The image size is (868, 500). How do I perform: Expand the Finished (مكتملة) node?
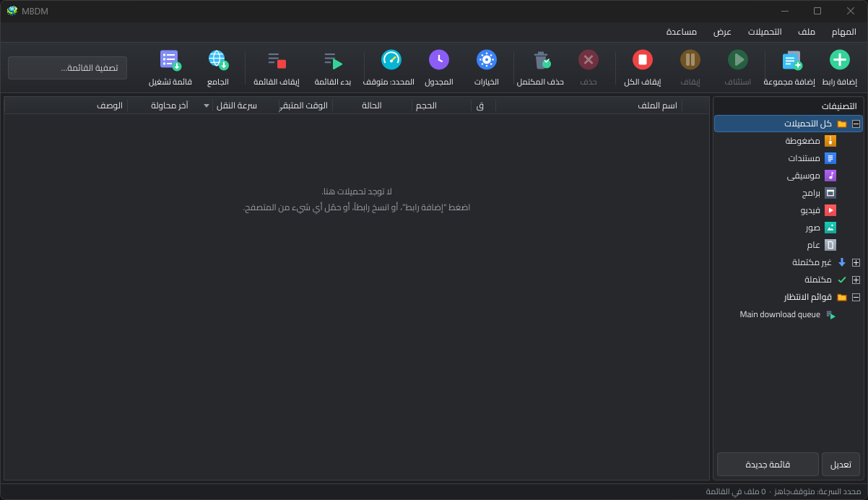pyautogui.click(x=856, y=280)
